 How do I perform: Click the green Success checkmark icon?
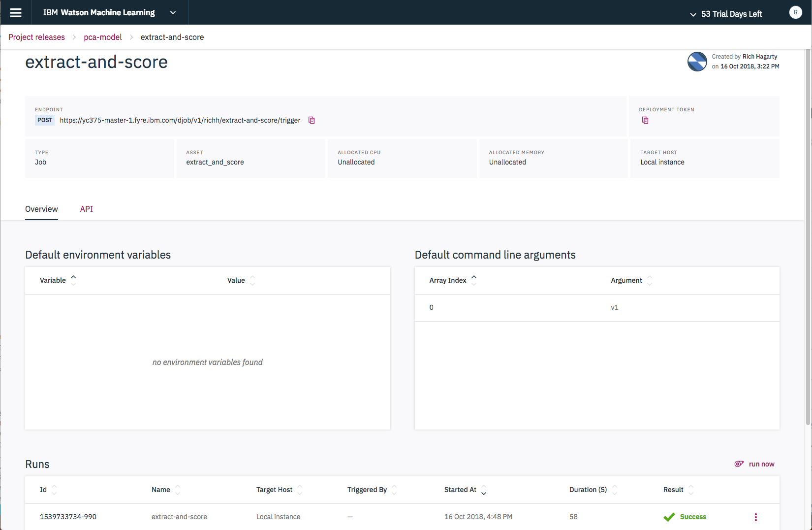tap(669, 517)
